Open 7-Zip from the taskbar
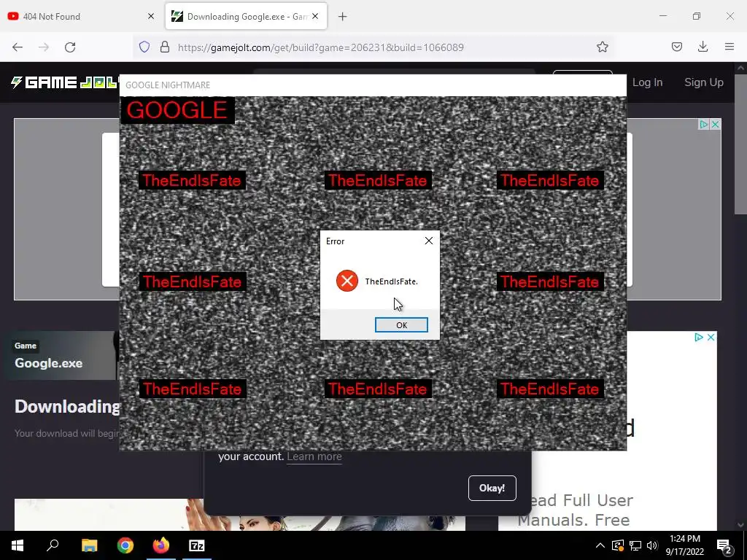 pos(197,545)
